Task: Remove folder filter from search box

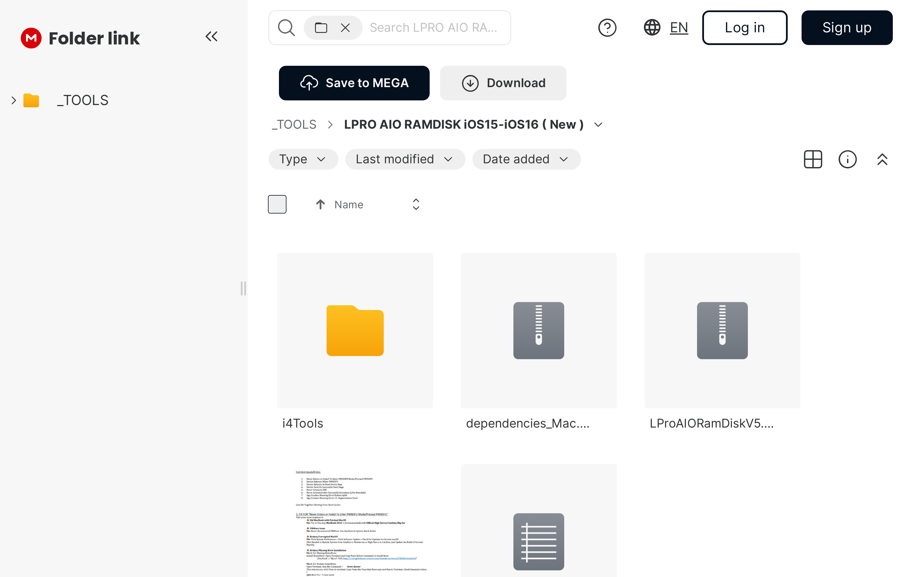Action: pos(345,27)
